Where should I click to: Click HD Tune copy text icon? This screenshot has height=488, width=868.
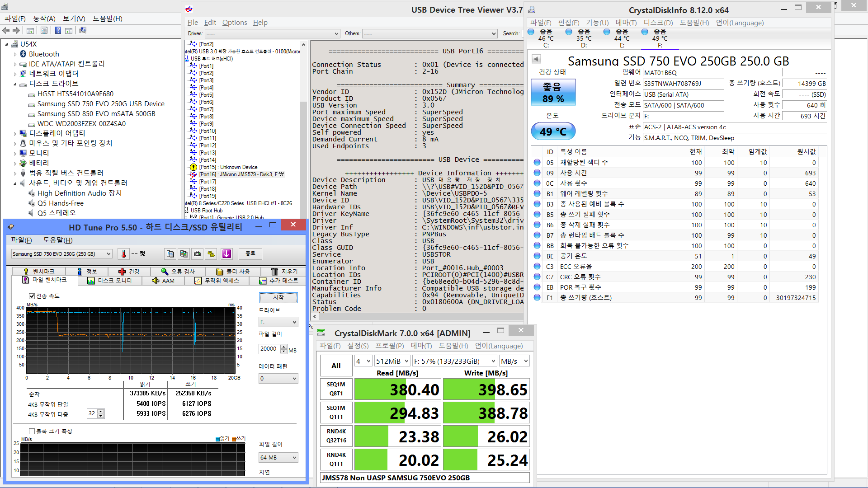[170, 254]
